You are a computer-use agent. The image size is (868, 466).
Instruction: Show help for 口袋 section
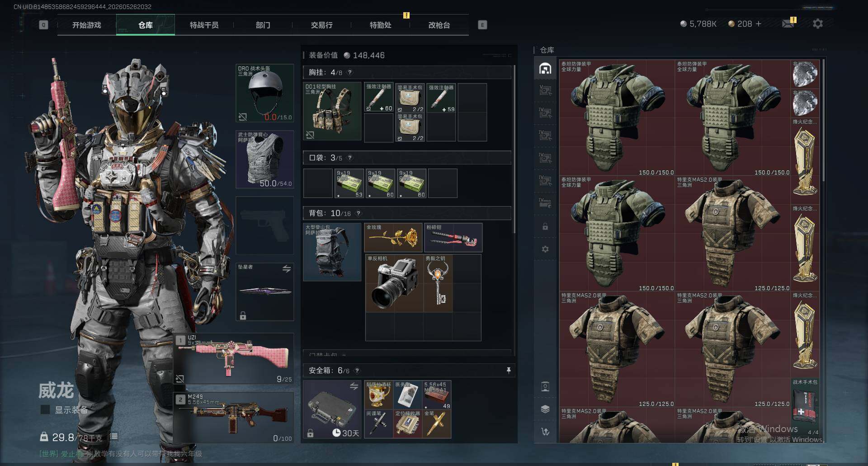(350, 158)
